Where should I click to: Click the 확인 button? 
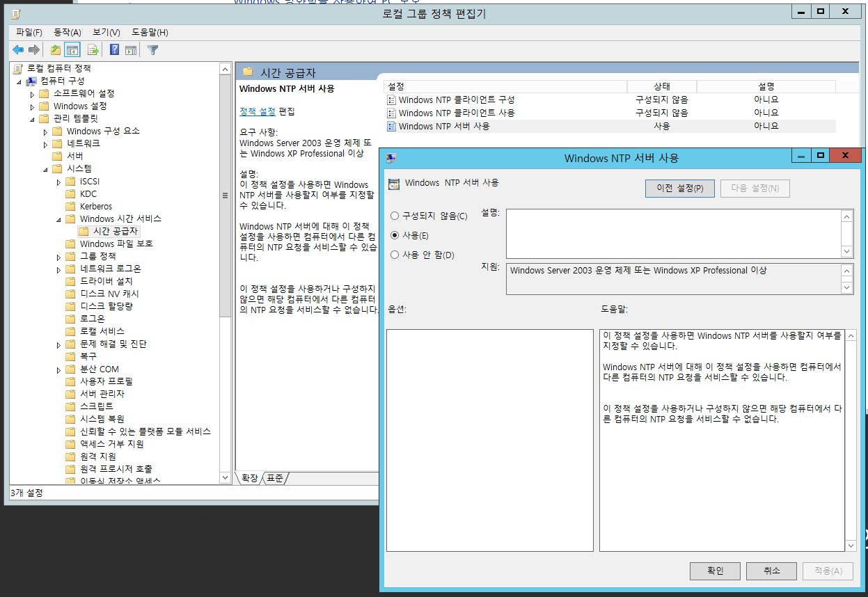715,571
